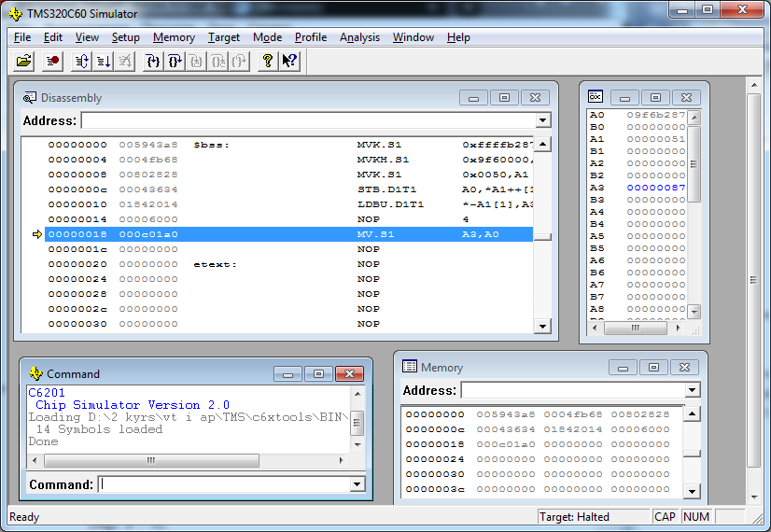Click '14 Symbols loaded' in Command output
Screen dimensions: 771x532
(99, 429)
